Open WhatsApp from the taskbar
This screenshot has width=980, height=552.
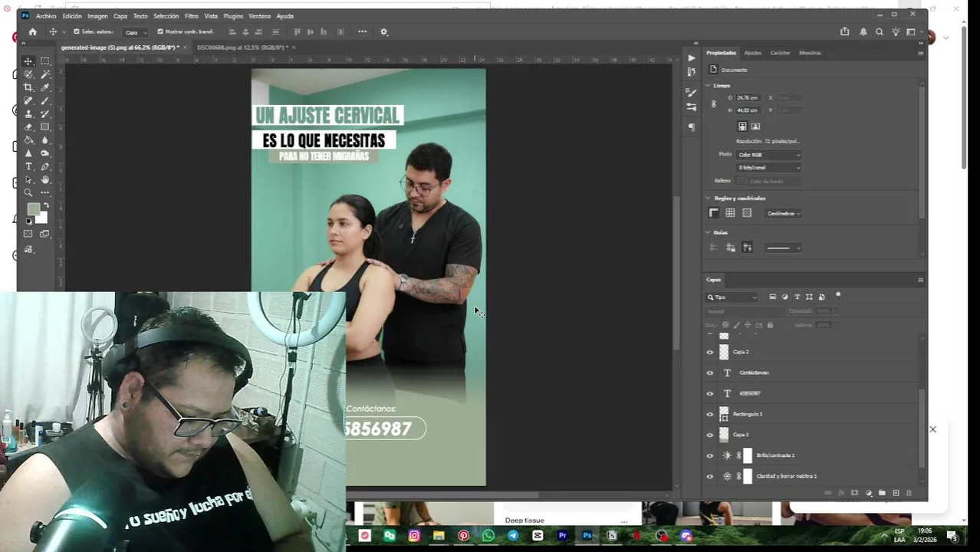488,536
